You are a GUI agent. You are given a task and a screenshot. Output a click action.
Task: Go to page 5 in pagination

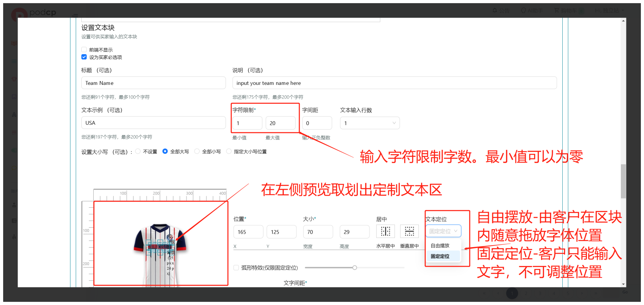[568, 293]
